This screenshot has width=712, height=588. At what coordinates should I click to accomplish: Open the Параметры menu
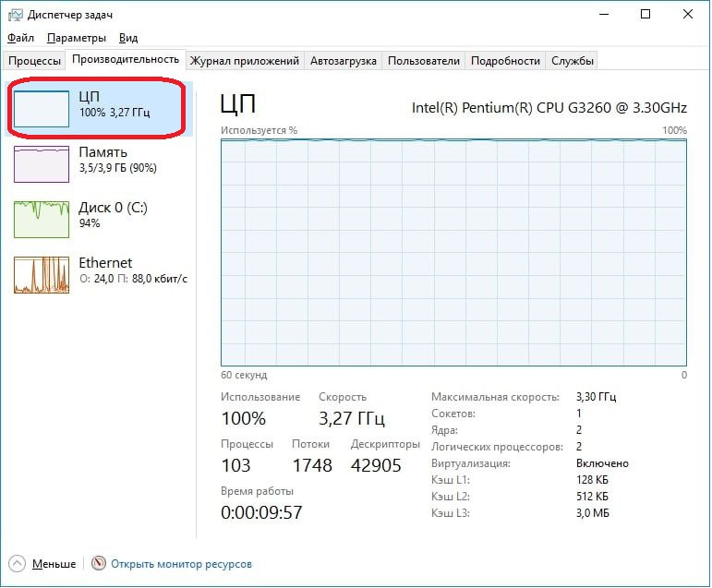pos(77,38)
